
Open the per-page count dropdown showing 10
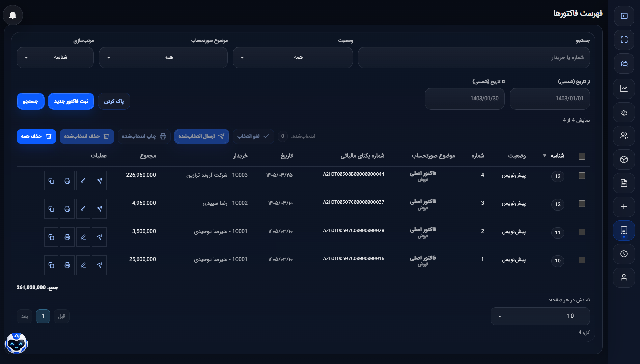point(540,316)
